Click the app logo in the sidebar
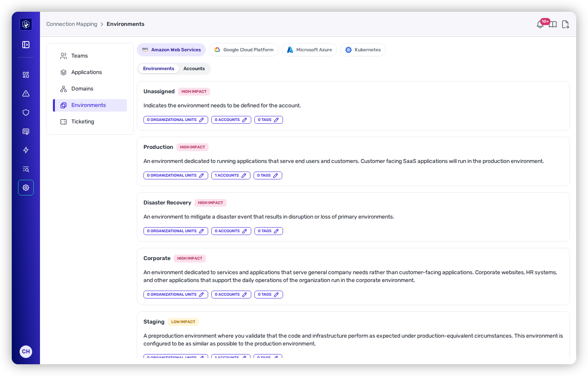The width and height of the screenshot is (588, 376). pos(26,24)
